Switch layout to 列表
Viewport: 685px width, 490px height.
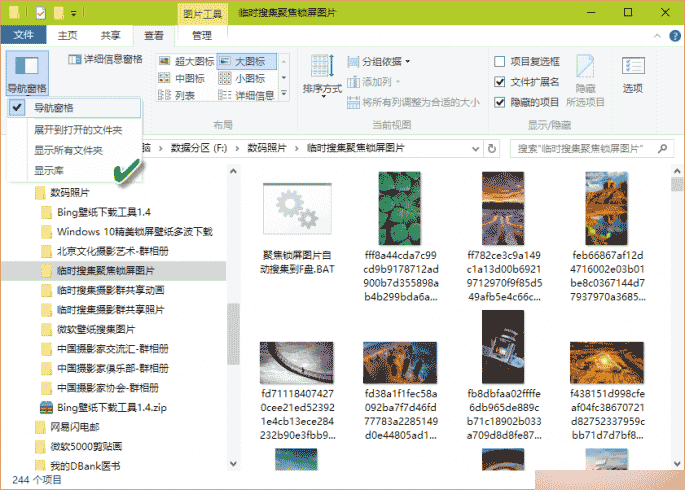click(x=176, y=95)
